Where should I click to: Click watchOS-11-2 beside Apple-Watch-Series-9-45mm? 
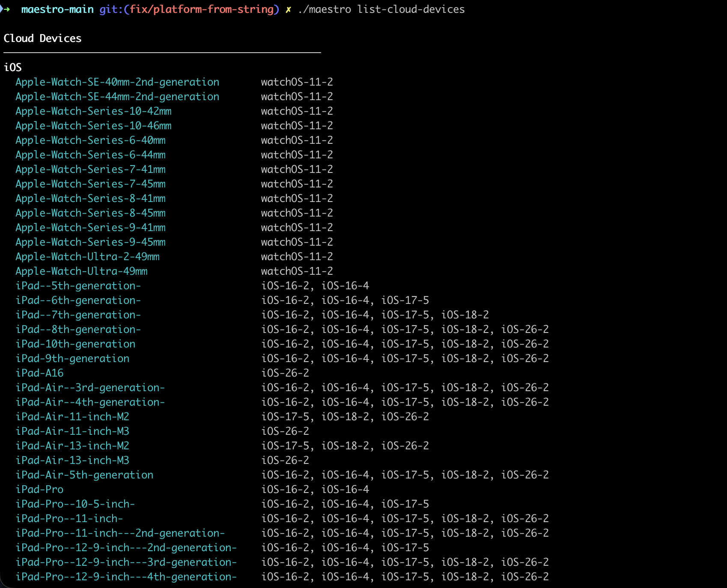297,242
